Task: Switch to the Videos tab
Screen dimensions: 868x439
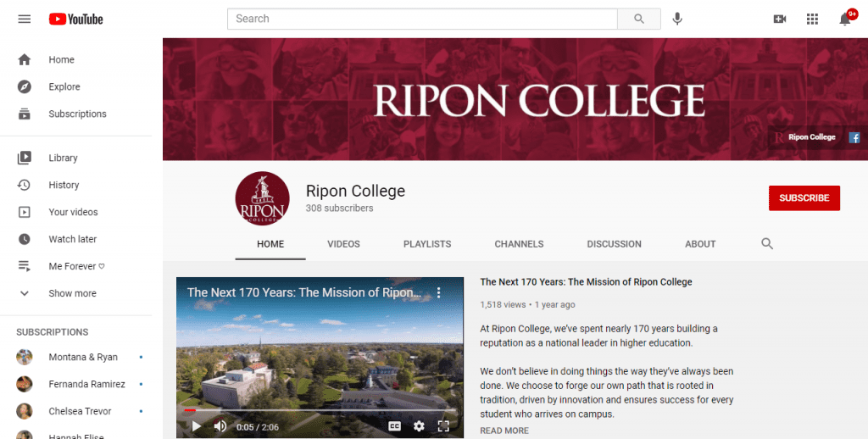Action: tap(343, 244)
